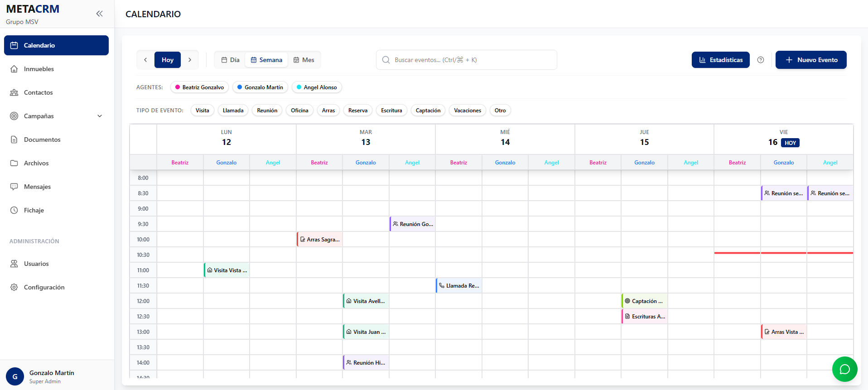Switch to Semana view
The image size is (868, 390).
point(266,60)
